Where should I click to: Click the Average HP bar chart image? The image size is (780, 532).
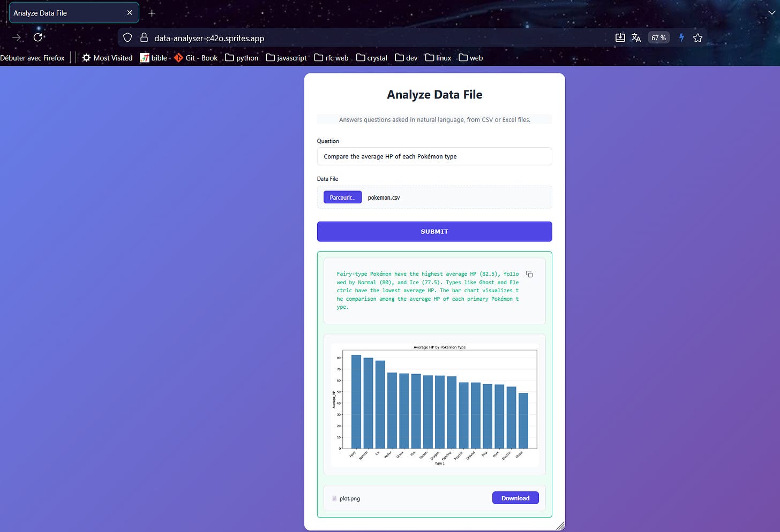pos(434,405)
